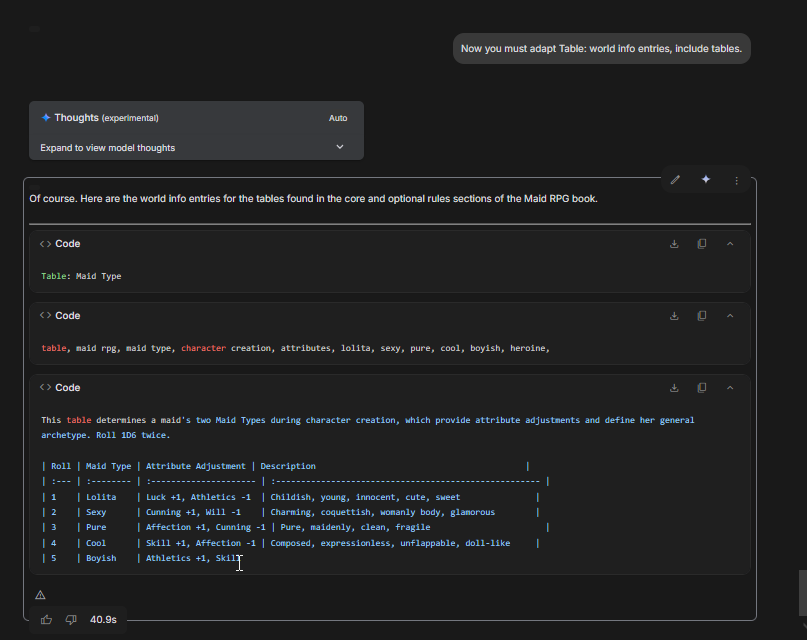Collapse the keywords code block starting 'table, maid rpg'
This screenshot has width=807, height=640.
pyautogui.click(x=730, y=316)
